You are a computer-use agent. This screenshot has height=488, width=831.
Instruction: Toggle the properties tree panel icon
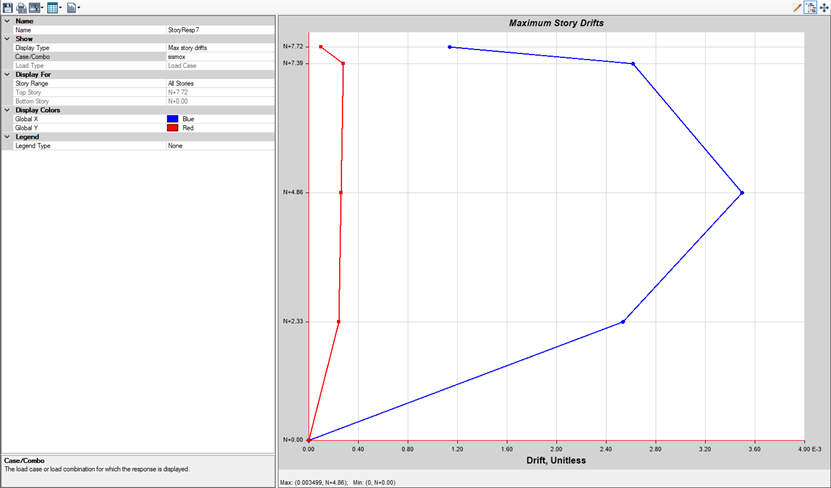(810, 7)
